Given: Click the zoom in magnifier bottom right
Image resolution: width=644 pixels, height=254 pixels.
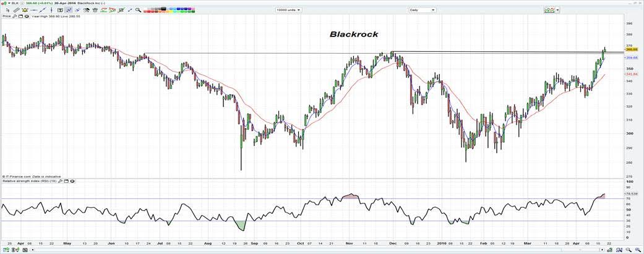Looking at the screenshot, I should [x=638, y=250].
